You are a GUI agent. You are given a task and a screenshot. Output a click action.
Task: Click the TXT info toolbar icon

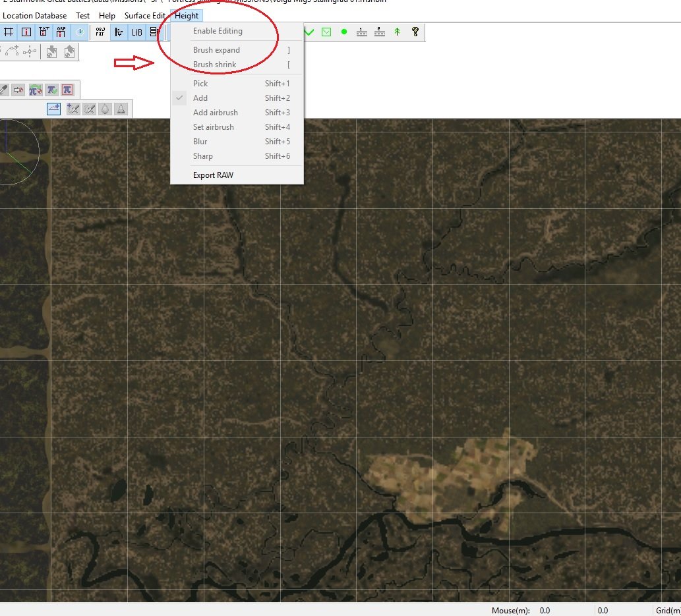tap(44, 32)
